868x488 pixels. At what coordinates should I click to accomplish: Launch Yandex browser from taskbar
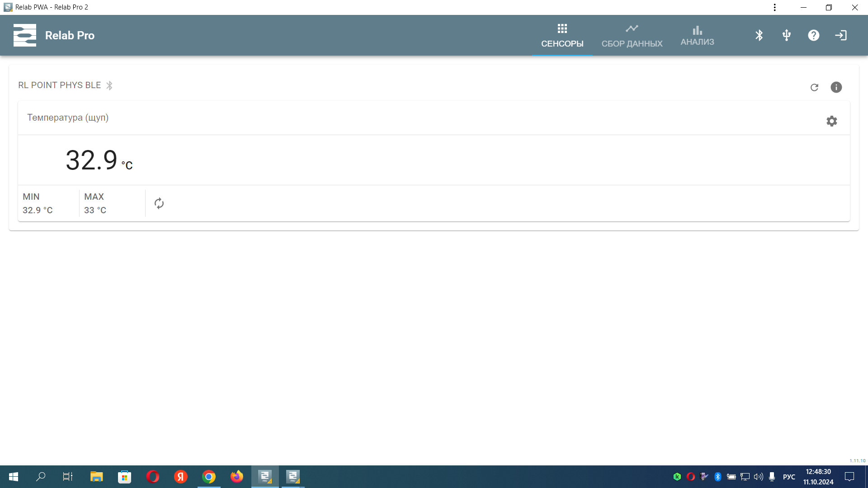tap(181, 477)
